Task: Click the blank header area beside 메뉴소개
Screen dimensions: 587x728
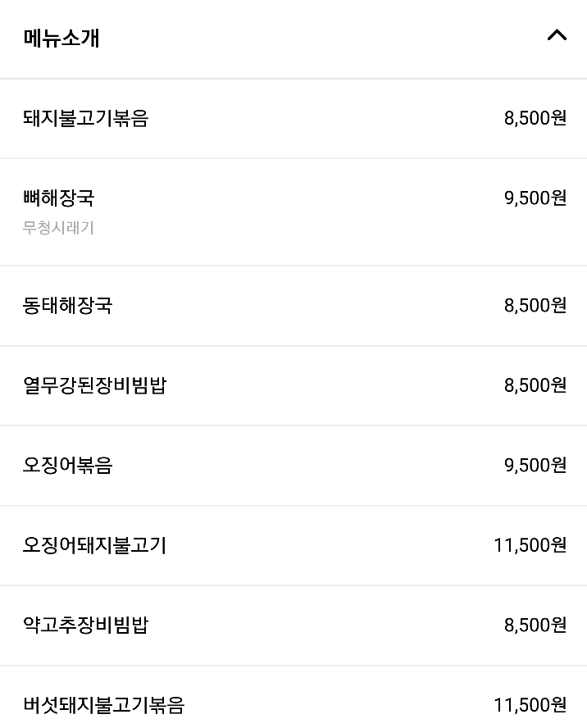Action: (x=321, y=38)
